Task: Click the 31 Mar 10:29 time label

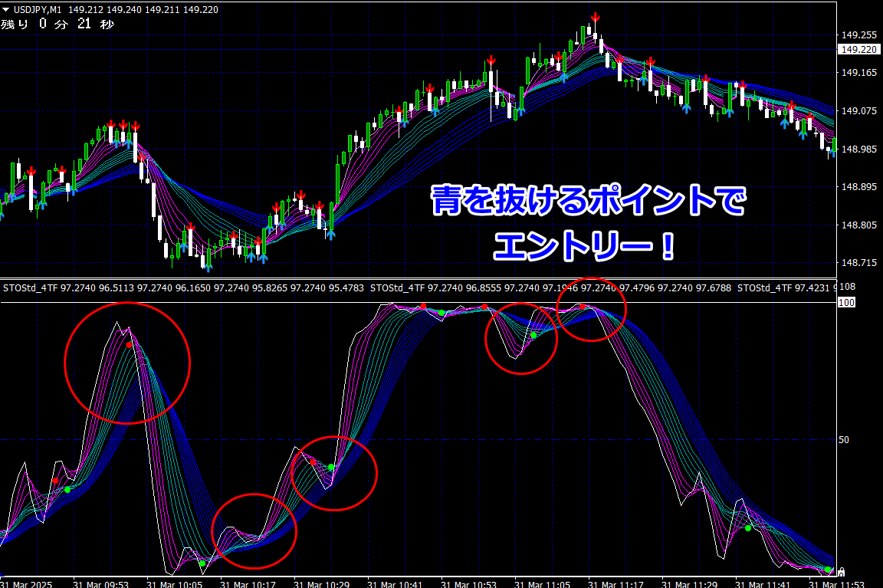Action: tap(322, 584)
